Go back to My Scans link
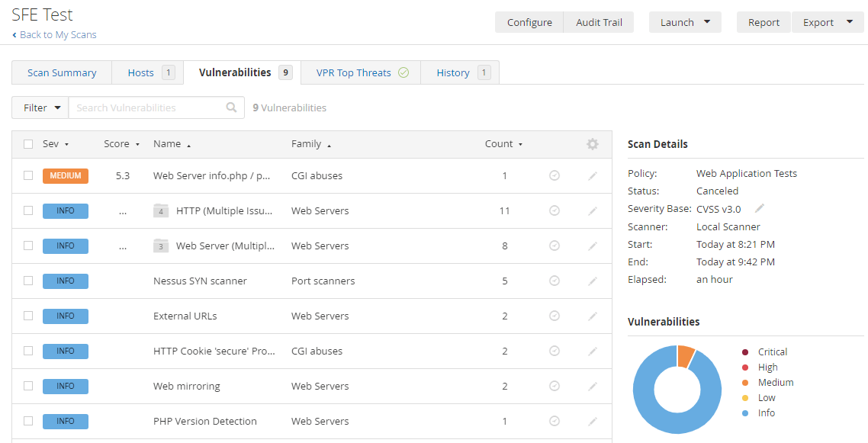 click(x=58, y=34)
